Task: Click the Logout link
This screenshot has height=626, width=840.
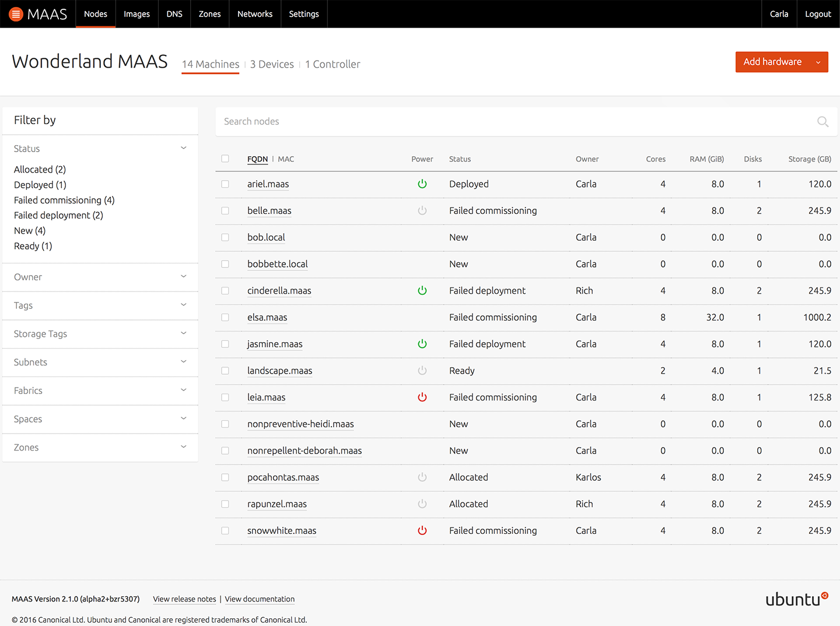Action: point(818,14)
